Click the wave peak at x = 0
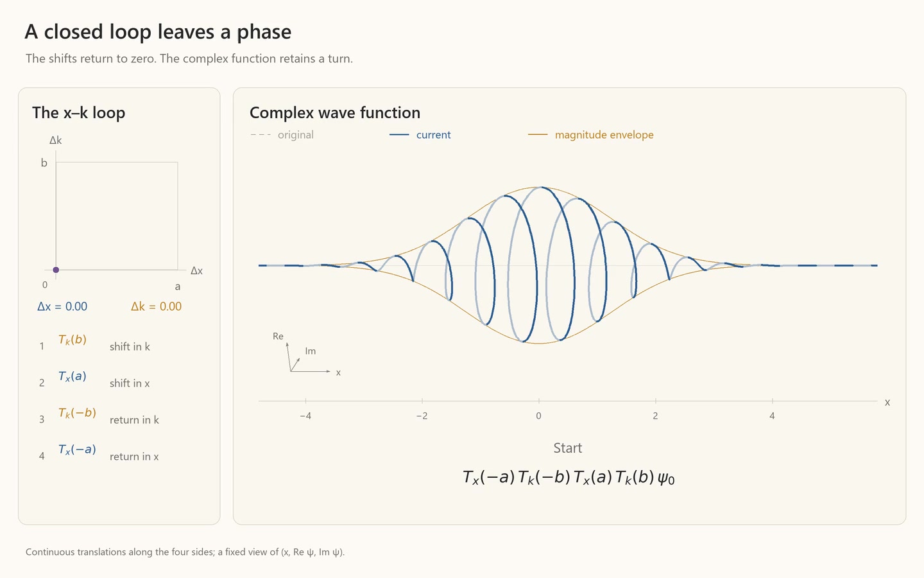 (x=542, y=188)
